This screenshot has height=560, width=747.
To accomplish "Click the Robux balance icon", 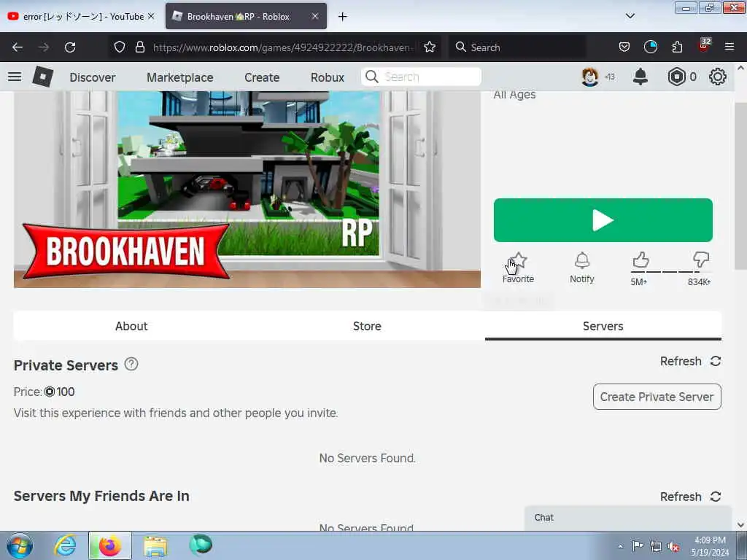I will click(x=676, y=77).
